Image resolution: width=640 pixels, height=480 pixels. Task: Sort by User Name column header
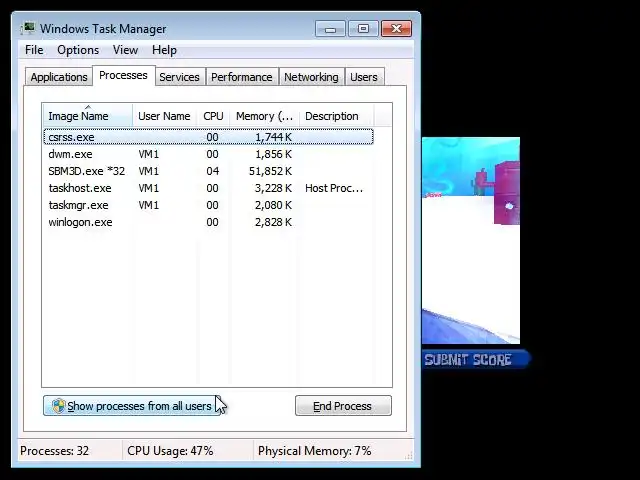click(164, 116)
